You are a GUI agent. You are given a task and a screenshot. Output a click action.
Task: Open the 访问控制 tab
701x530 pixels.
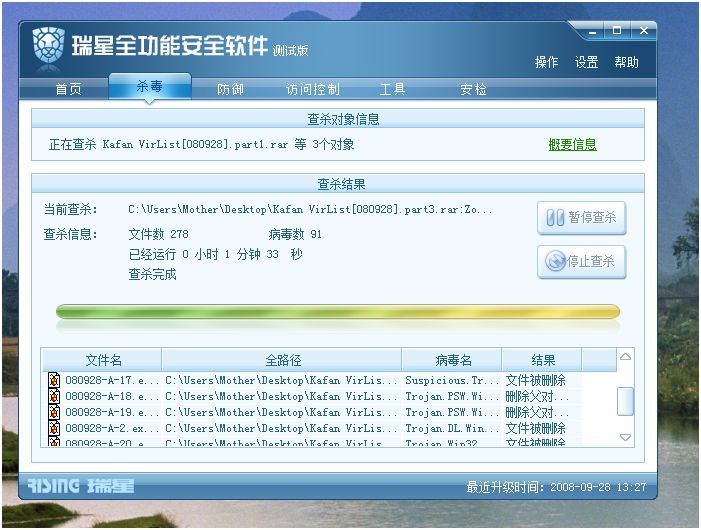point(312,89)
